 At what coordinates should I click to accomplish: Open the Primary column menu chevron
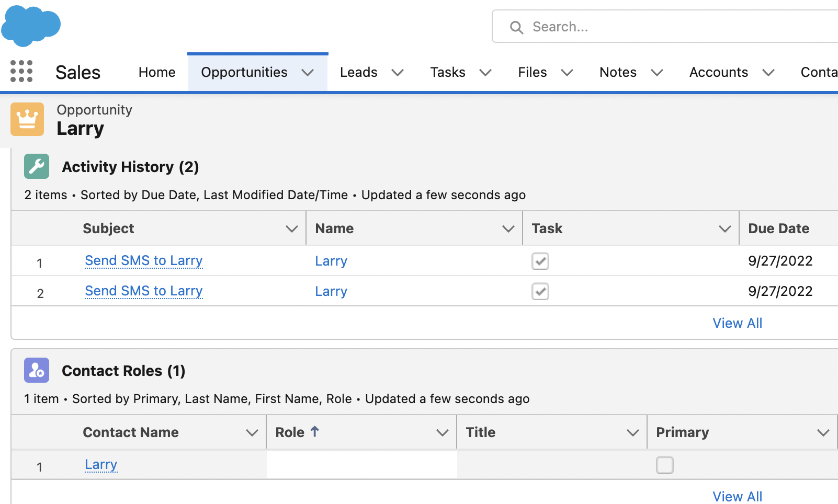coord(823,432)
